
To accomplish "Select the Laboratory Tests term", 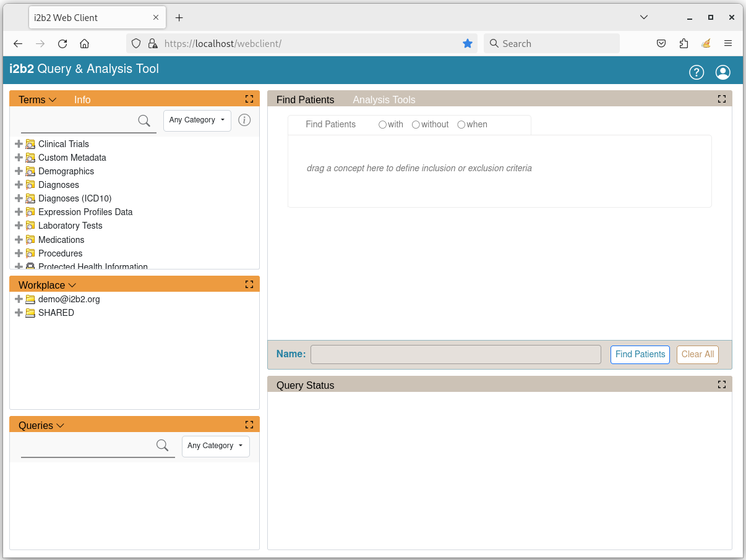I will (71, 226).
